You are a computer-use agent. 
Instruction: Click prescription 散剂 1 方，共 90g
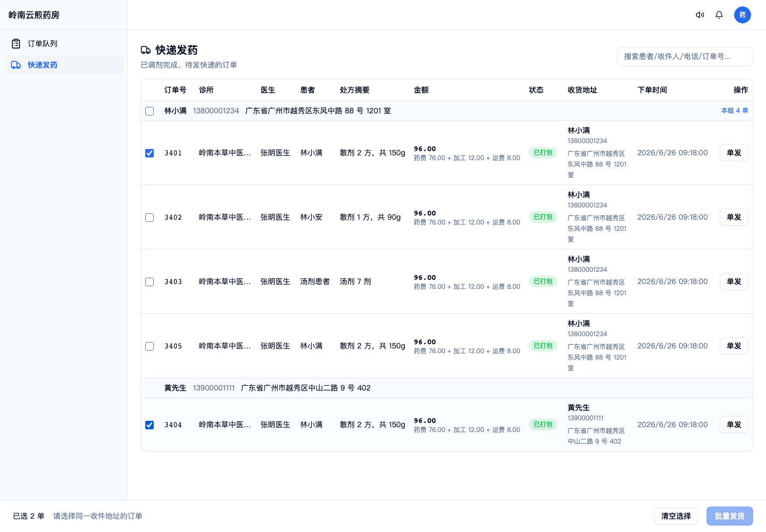pyautogui.click(x=370, y=217)
